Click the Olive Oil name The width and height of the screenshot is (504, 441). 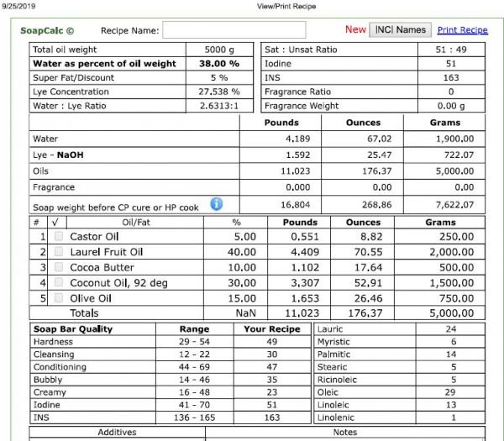(91, 298)
